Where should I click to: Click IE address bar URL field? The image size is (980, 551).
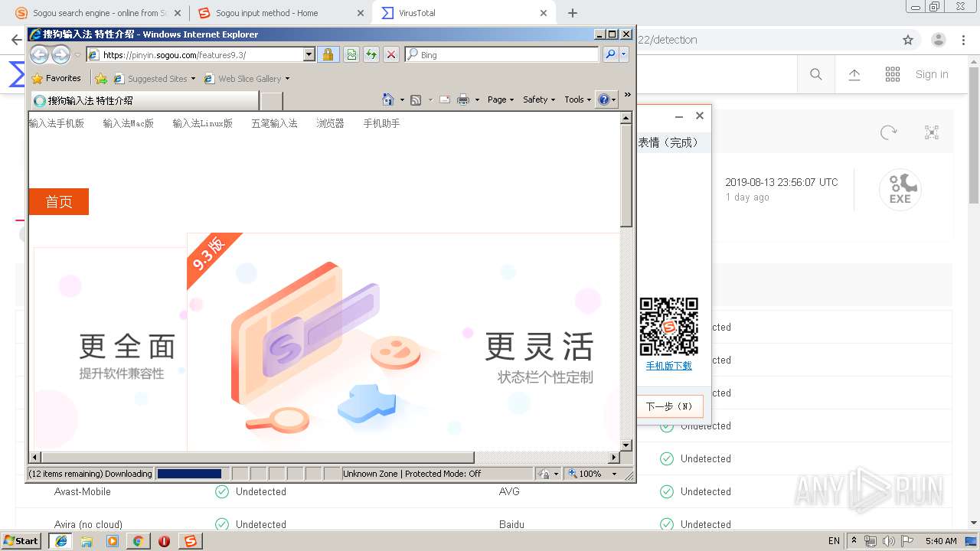point(195,54)
